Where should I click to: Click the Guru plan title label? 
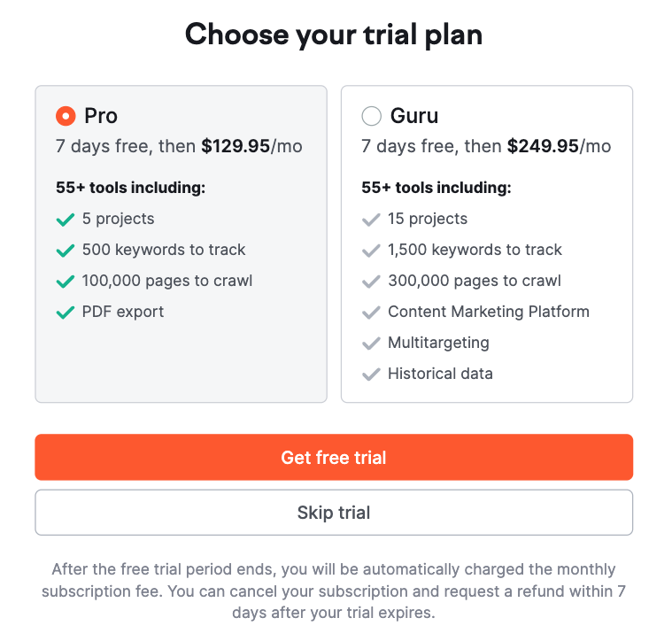tap(414, 116)
